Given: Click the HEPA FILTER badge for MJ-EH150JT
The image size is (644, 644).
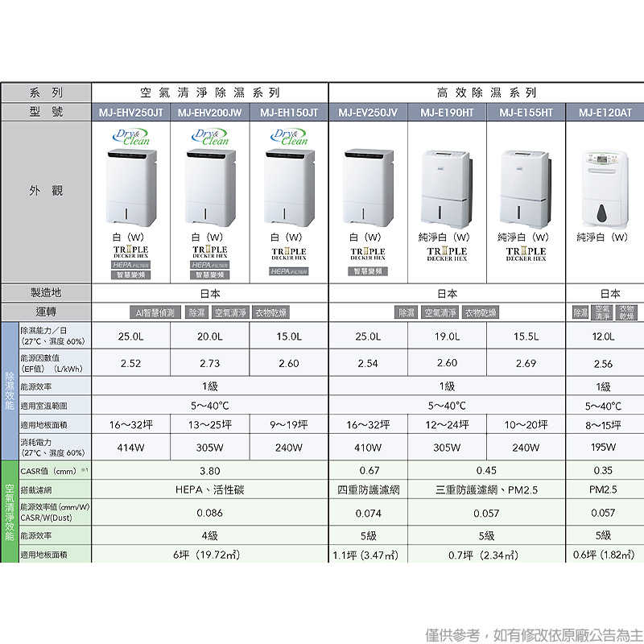Looking at the screenshot, I should [291, 271].
